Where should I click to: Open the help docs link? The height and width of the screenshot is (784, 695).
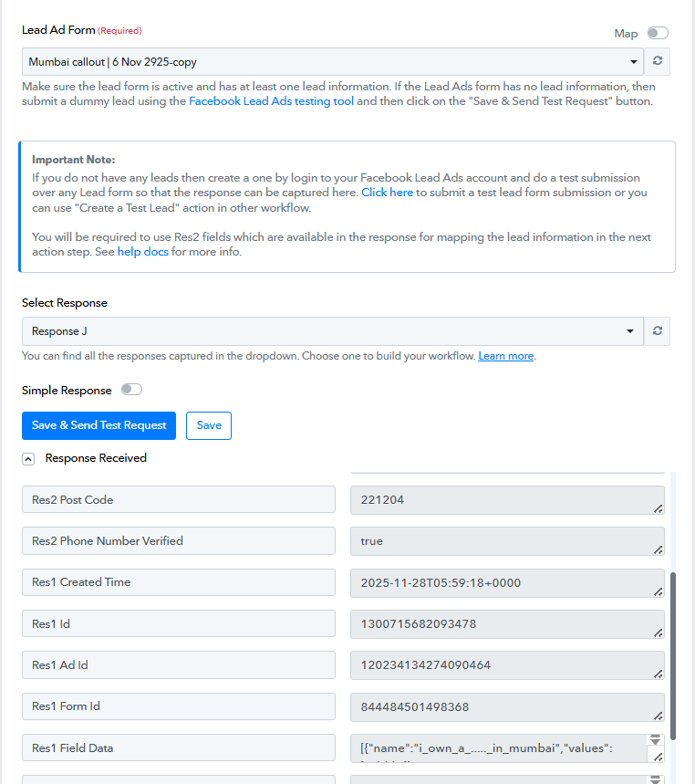click(142, 252)
